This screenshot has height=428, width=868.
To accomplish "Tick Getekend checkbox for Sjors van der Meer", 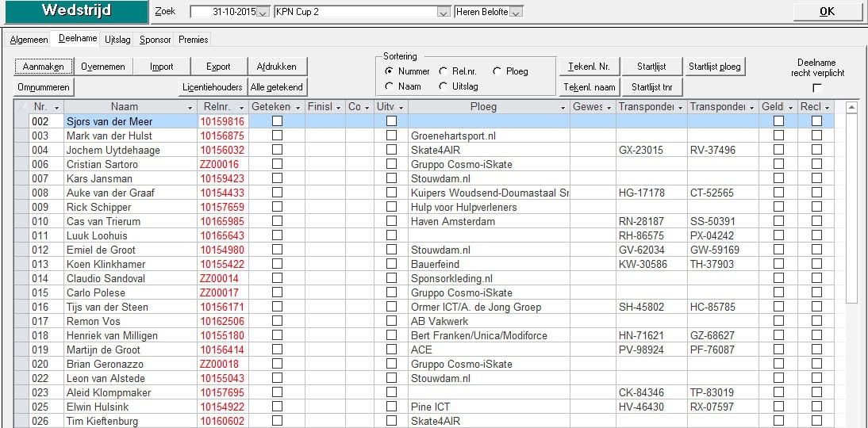I will [277, 121].
